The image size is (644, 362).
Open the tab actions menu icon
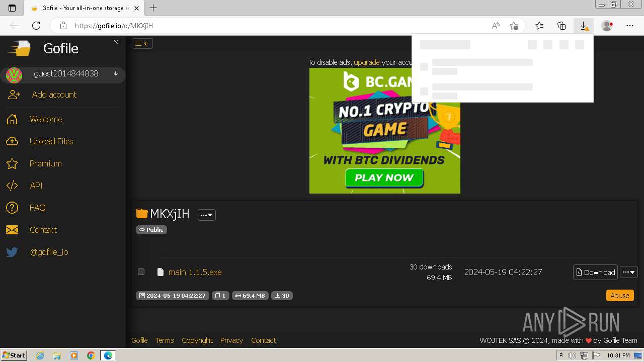coord(12,8)
